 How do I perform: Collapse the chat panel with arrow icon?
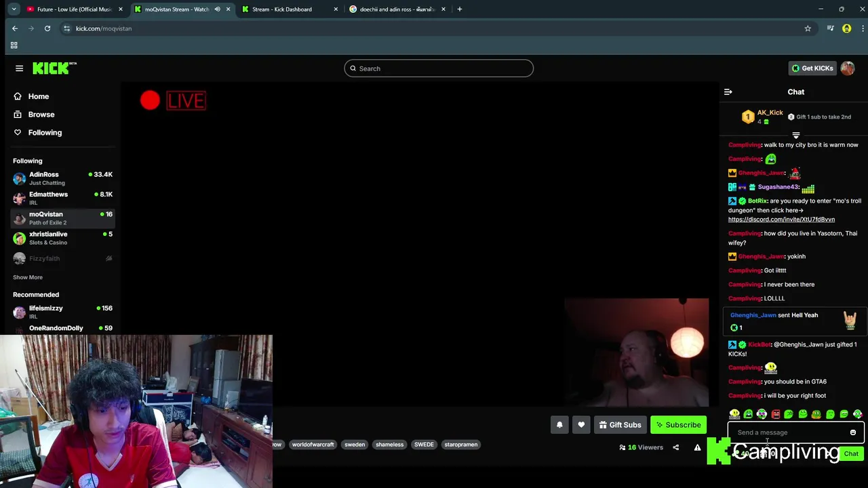(x=728, y=91)
